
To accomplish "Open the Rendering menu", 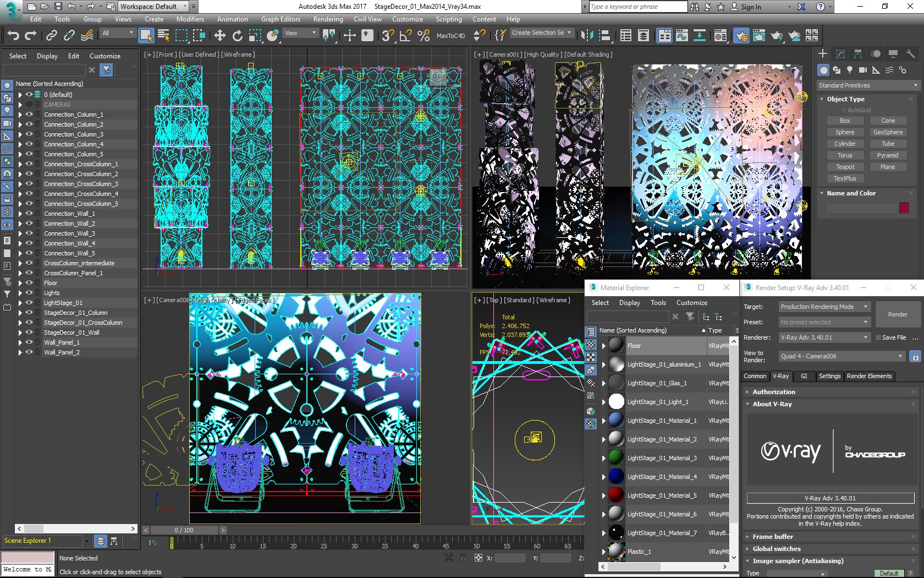I will 328,19.
